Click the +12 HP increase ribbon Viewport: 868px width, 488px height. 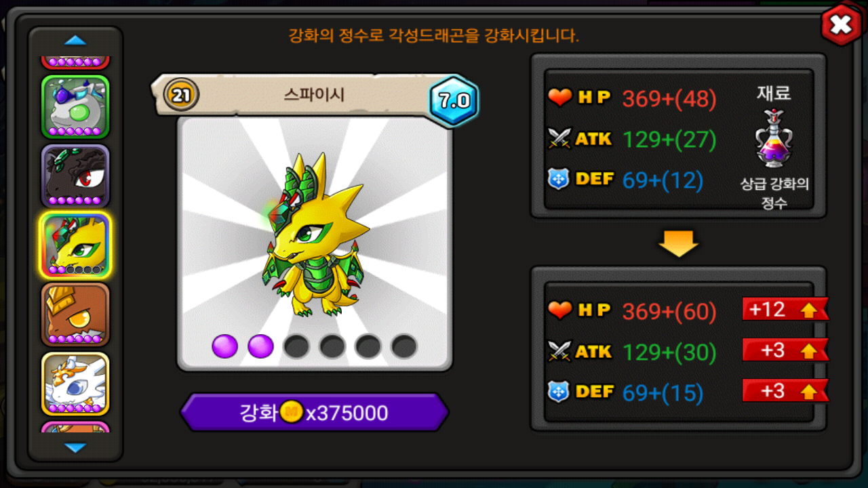click(x=785, y=309)
